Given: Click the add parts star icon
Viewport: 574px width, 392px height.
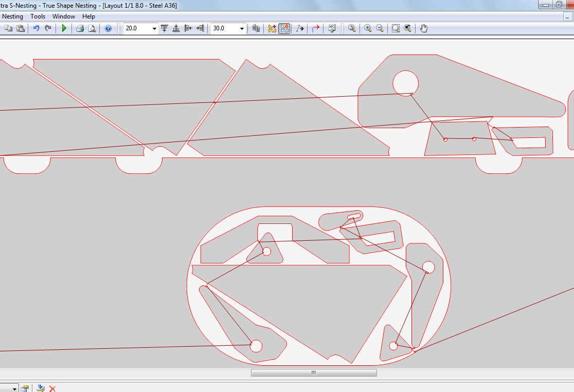Looking at the screenshot, I should (272, 28).
